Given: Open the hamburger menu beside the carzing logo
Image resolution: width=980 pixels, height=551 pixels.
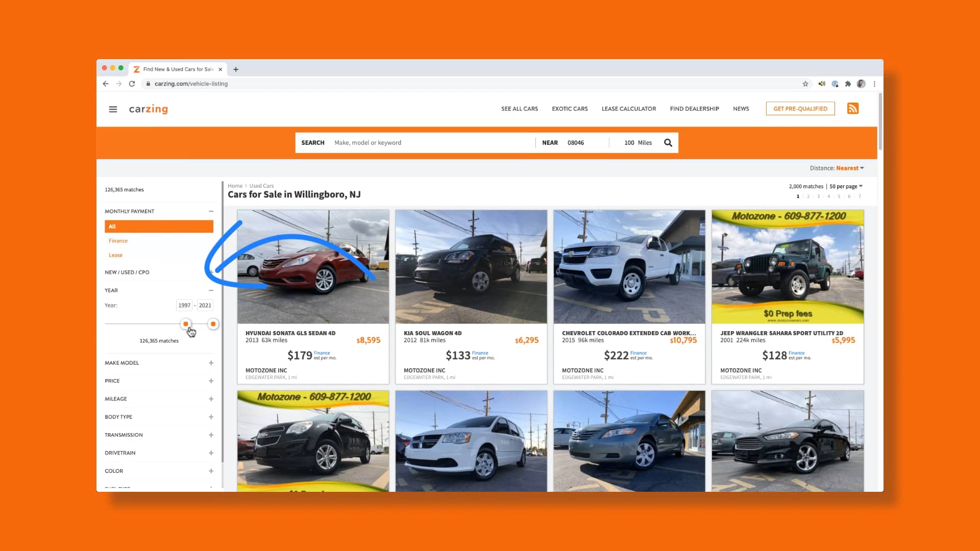Looking at the screenshot, I should [113, 109].
